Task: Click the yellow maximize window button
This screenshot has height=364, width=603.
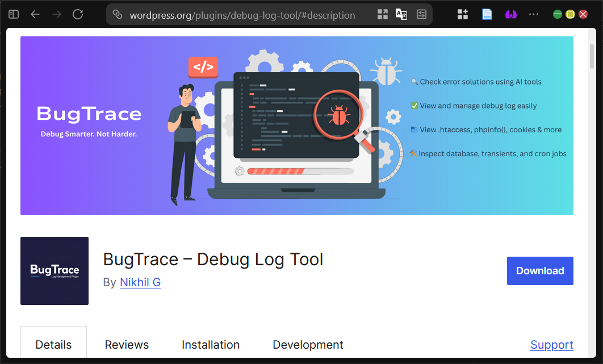Action: (570, 15)
